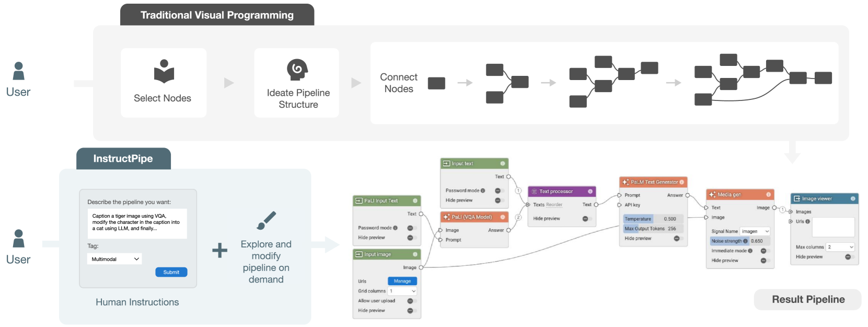Select the InstructPipe tab header
Image resolution: width=868 pixels, height=327 pixels.
click(123, 159)
